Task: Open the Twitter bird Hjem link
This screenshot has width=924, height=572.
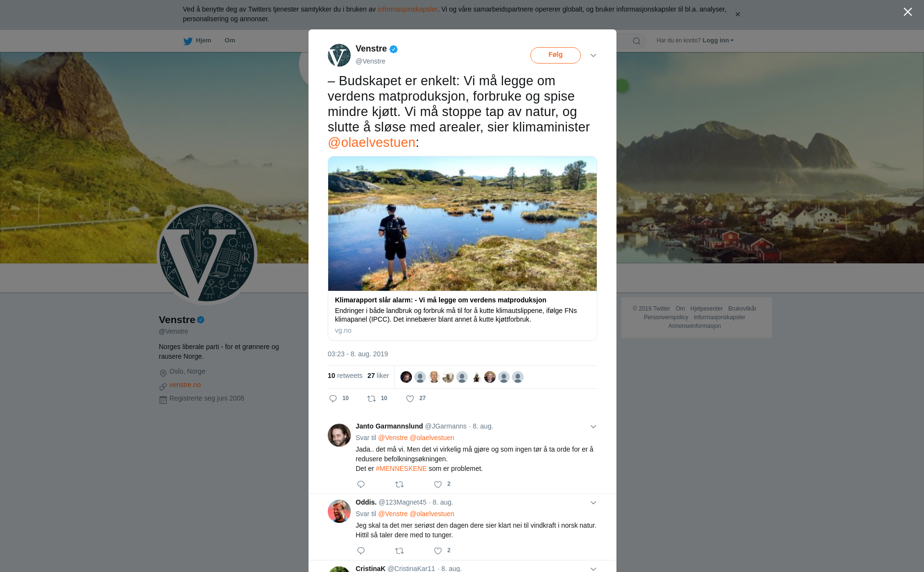Action: point(197,41)
